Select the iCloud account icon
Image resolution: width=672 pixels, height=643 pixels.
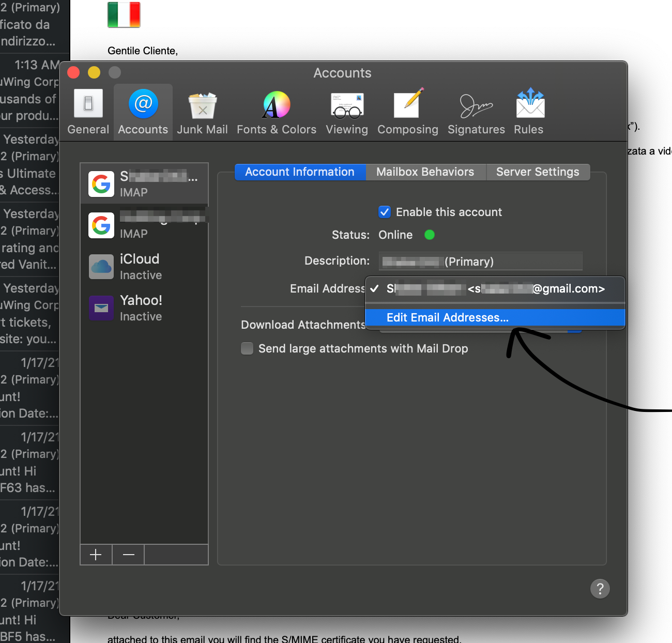click(x=101, y=267)
